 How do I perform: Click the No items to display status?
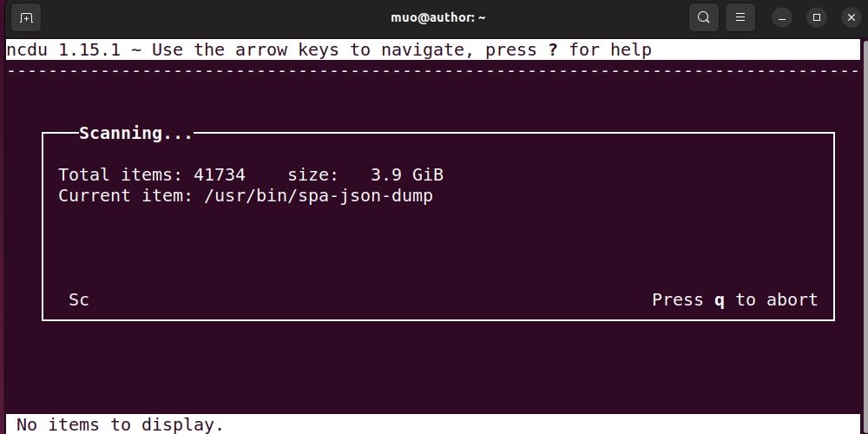120,424
